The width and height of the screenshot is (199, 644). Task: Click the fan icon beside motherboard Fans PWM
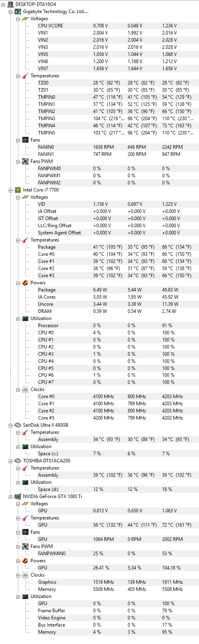25,161
